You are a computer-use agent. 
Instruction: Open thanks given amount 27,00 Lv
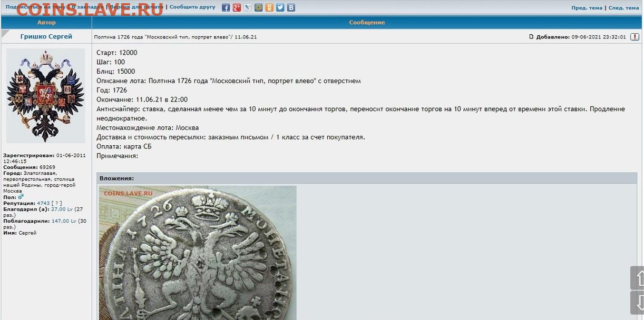coord(62,209)
